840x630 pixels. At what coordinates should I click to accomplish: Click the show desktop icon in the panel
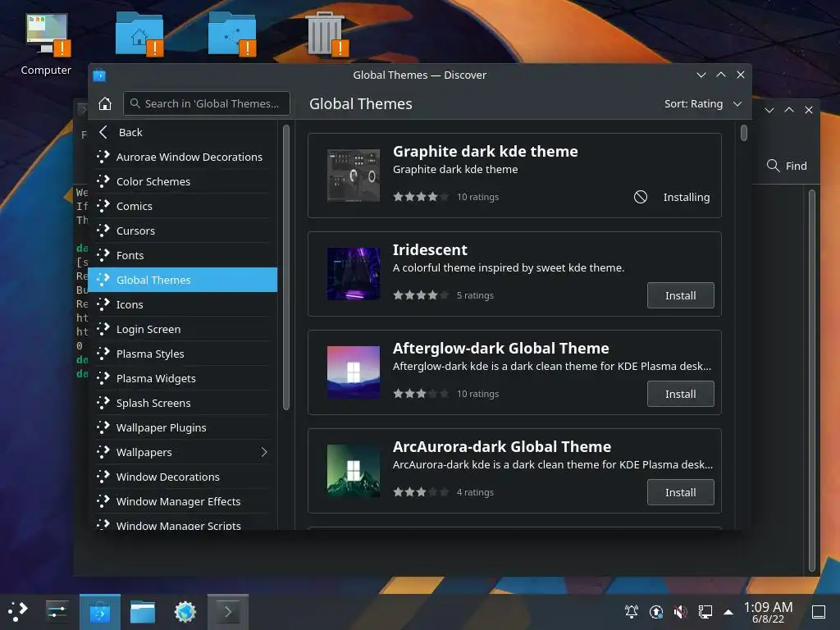click(819, 611)
